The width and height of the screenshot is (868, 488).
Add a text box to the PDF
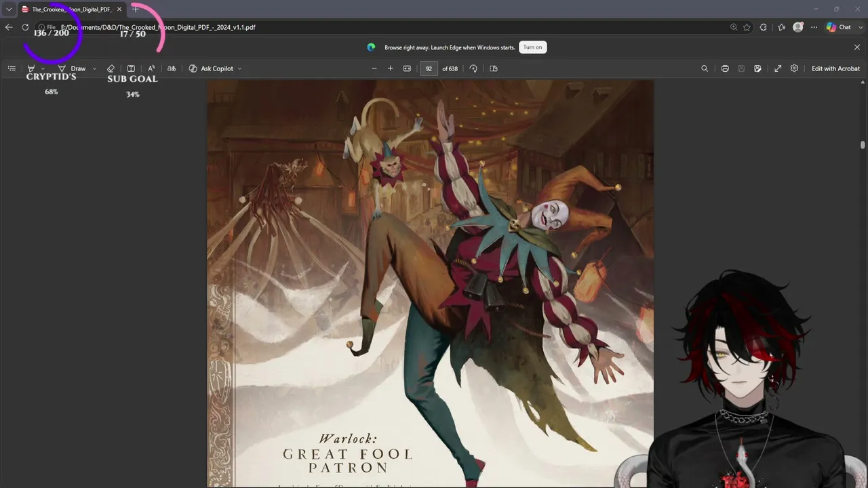click(131, 68)
